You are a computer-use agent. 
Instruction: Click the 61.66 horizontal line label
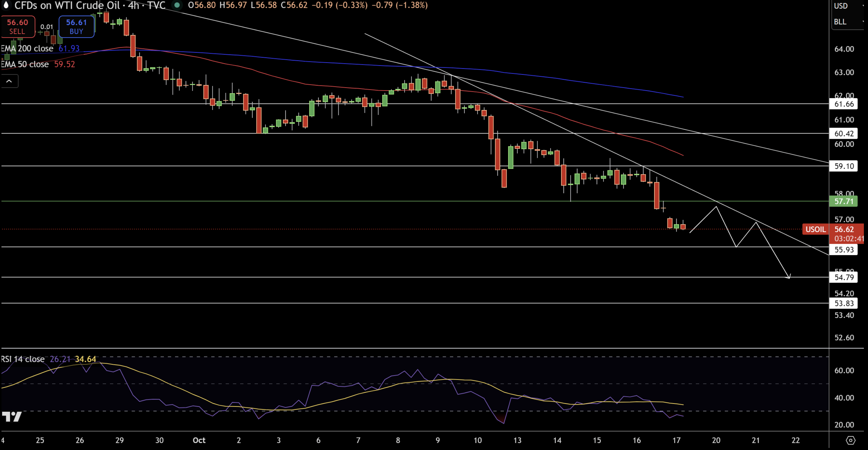point(843,104)
